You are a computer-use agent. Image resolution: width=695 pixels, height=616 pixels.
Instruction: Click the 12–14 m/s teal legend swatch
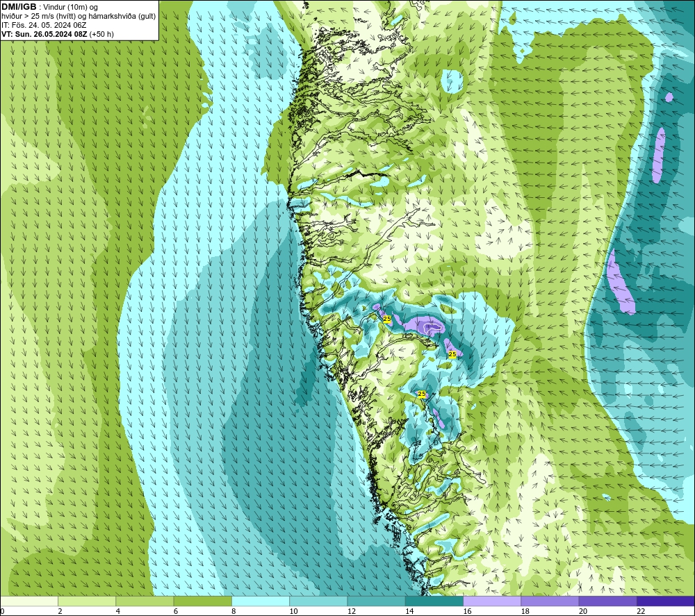[376, 601]
